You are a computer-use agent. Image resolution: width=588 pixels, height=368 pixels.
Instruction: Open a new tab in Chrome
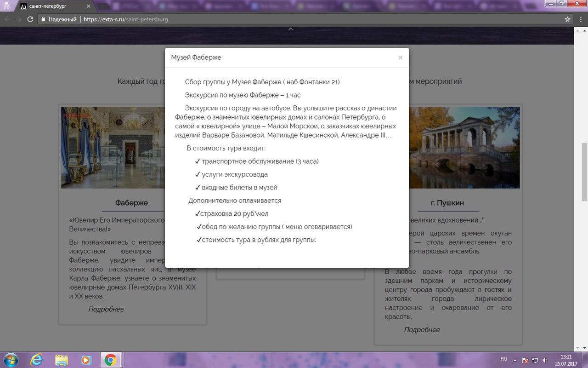pyautogui.click(x=103, y=7)
